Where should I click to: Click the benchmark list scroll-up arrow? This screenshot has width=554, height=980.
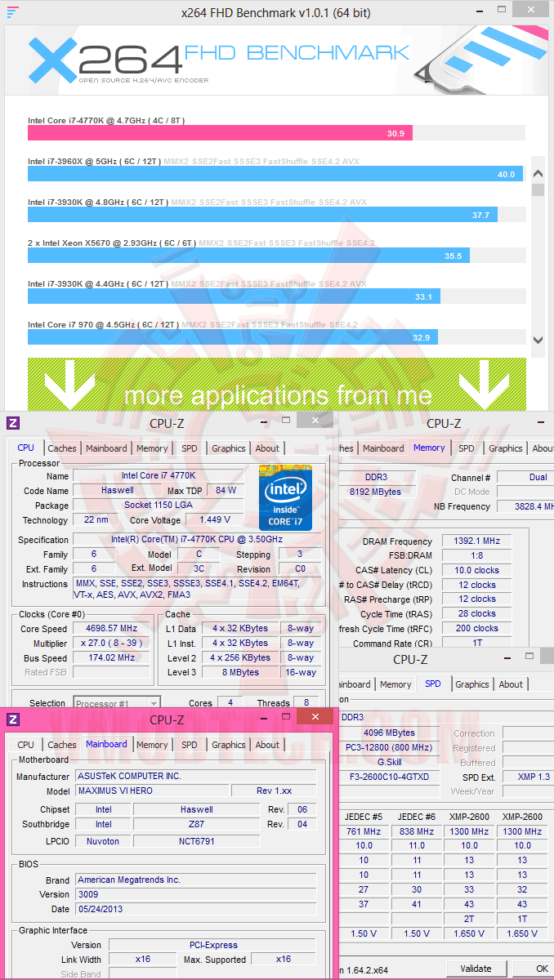pos(538,174)
